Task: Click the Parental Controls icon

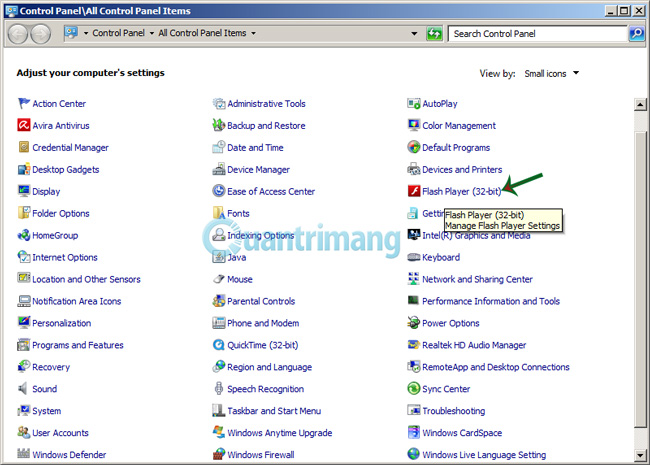Action: [x=218, y=301]
